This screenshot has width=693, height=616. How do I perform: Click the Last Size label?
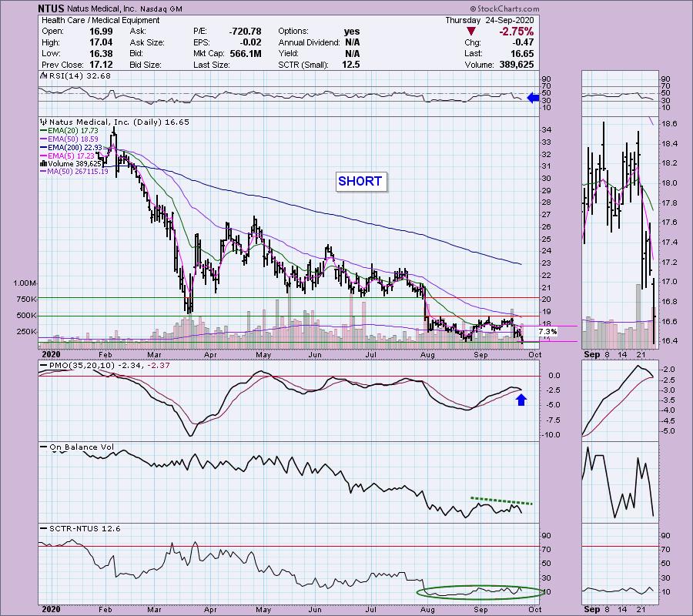212,65
